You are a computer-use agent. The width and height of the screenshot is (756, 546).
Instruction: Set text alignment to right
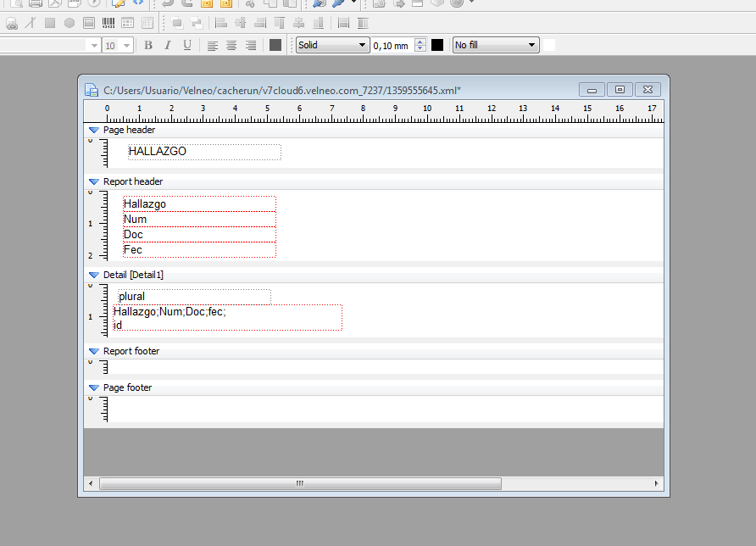point(251,45)
